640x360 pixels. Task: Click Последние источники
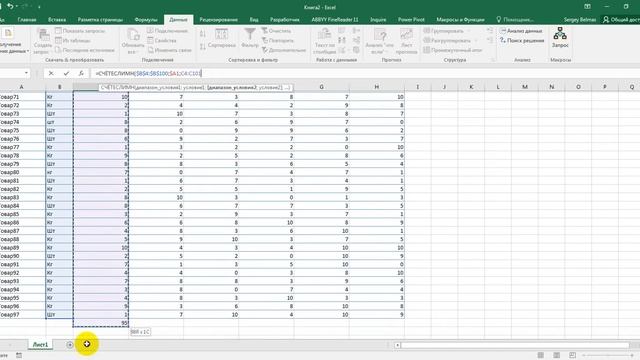coord(85,50)
